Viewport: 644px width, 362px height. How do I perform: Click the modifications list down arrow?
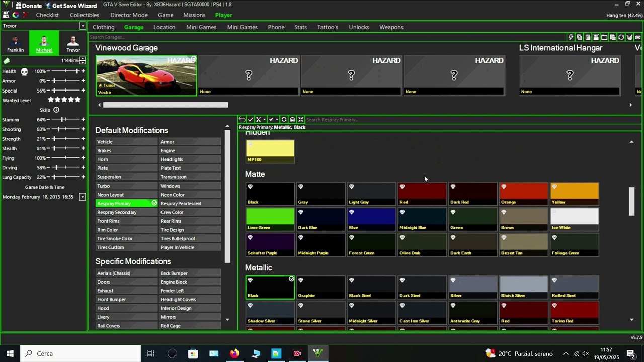[x=227, y=320]
